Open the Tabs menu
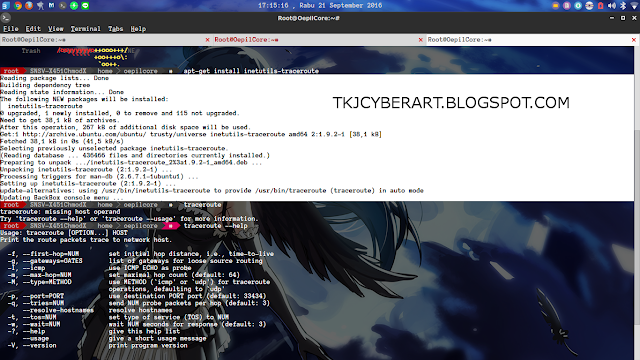This screenshot has width=640, height=360. (116, 29)
